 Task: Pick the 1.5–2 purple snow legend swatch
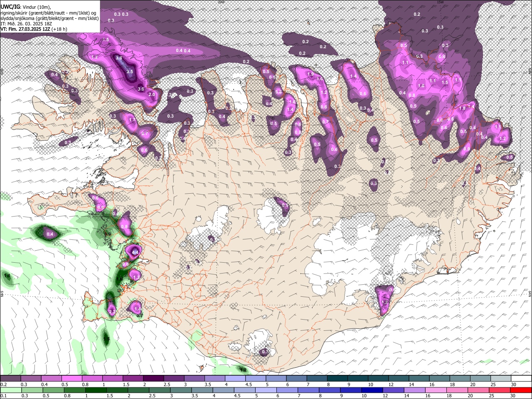tap(133, 379)
